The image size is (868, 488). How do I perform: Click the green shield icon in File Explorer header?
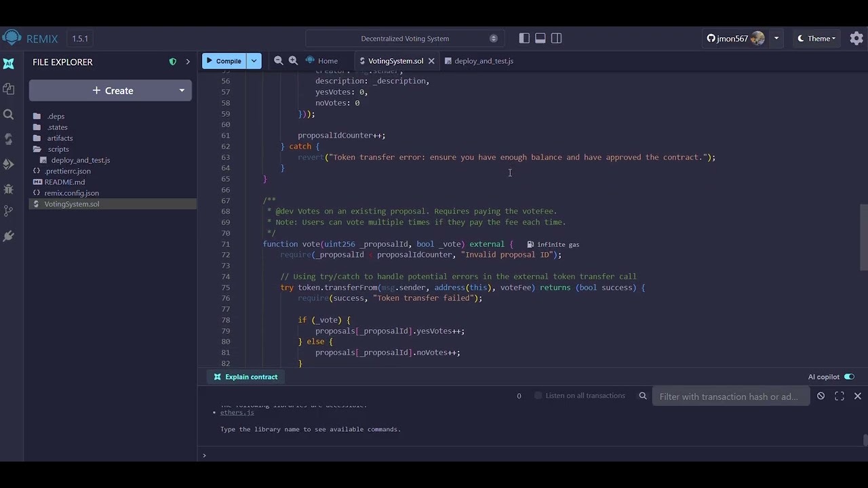tap(172, 62)
